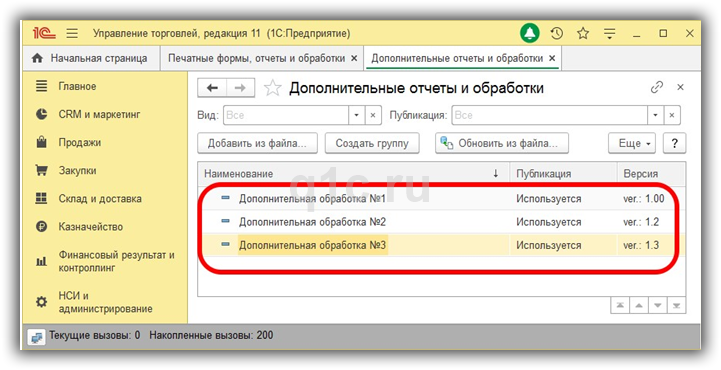This screenshot has height=370, width=721.
Task: Click performance monitor icon in status bar
Action: (36, 337)
